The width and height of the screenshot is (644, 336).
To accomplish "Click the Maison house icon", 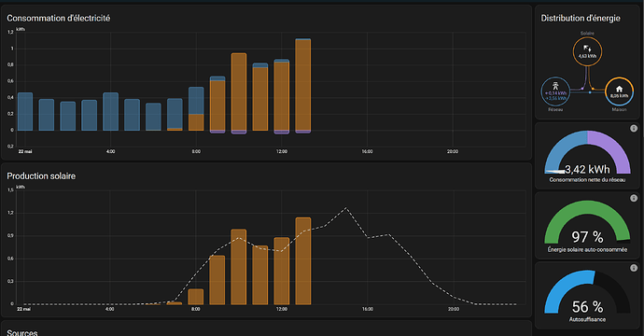I will pyautogui.click(x=619, y=90).
